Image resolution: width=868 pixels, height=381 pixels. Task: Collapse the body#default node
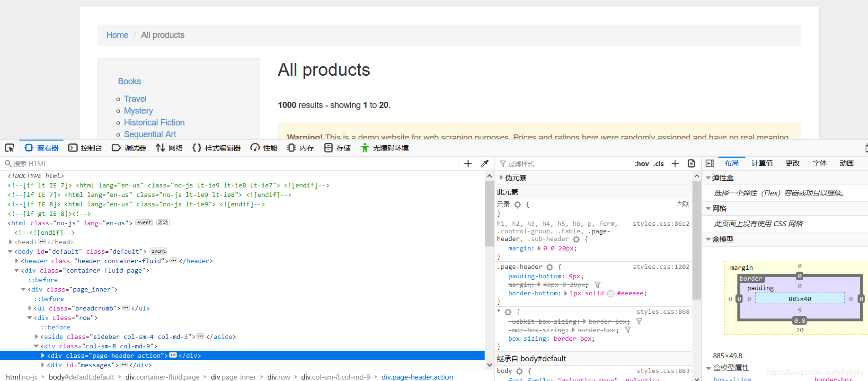(x=10, y=251)
